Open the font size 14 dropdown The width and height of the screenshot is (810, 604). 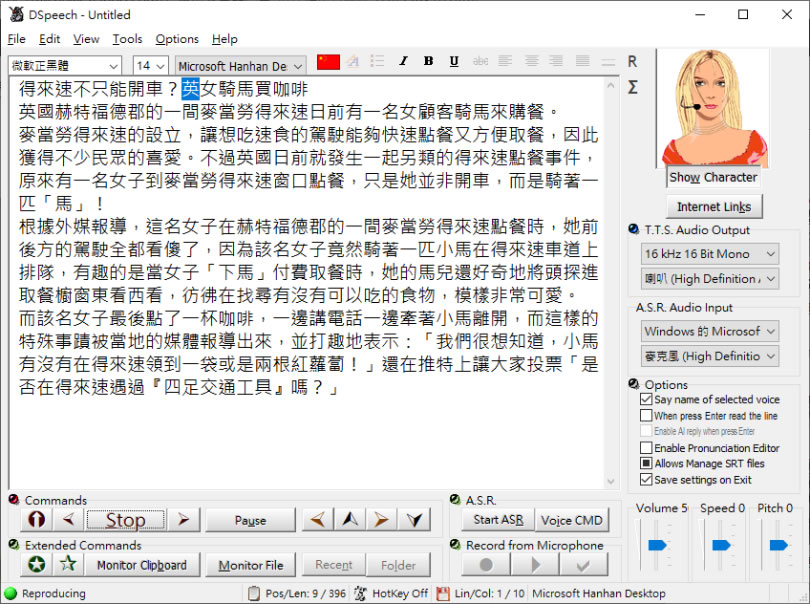[150, 66]
